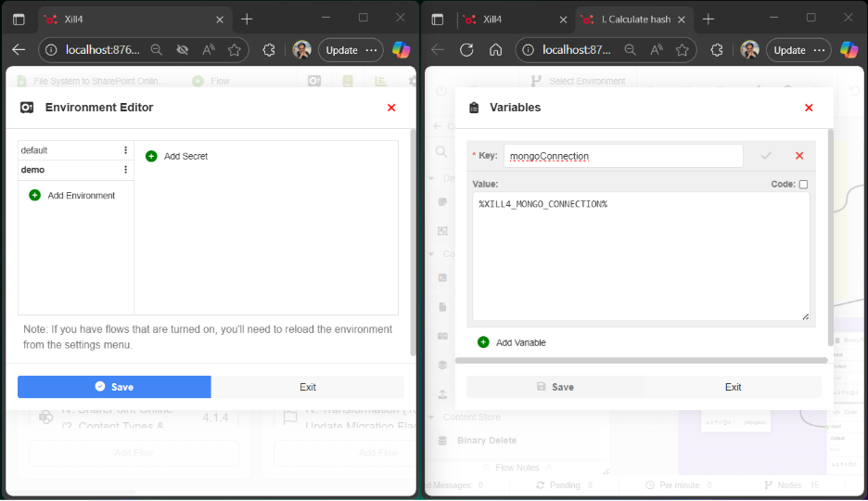Toggle the Code checkbox
Viewport: 868px width, 501px height.
[x=803, y=185]
